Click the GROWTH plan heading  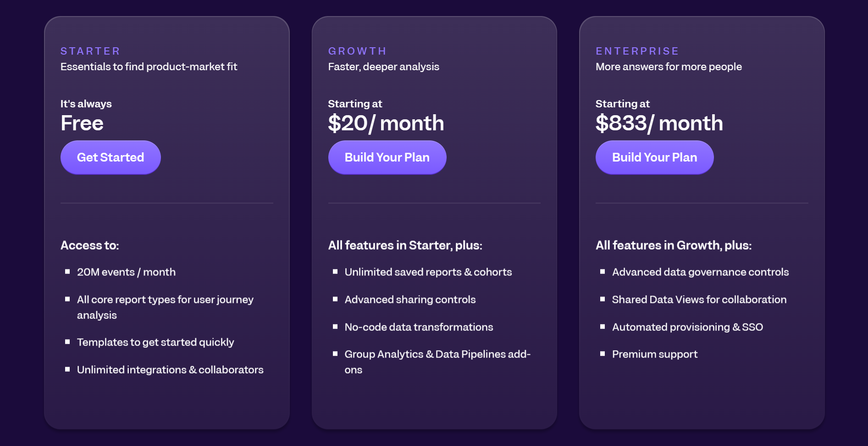(357, 51)
